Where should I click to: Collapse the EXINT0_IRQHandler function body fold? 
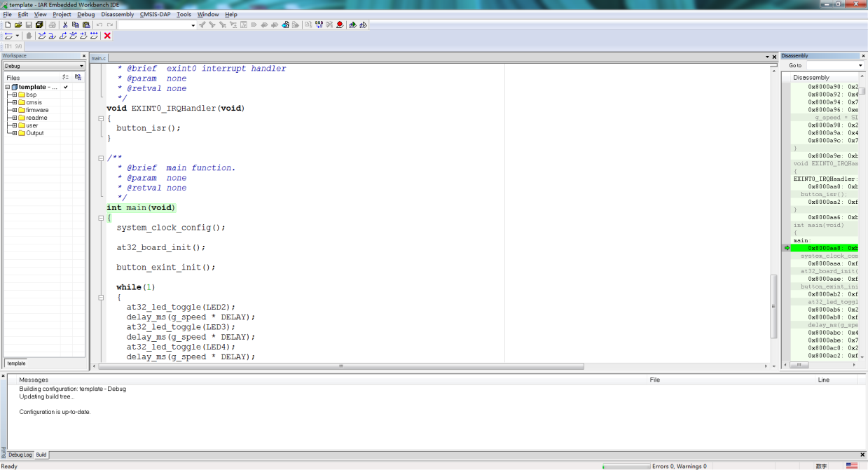(101, 118)
